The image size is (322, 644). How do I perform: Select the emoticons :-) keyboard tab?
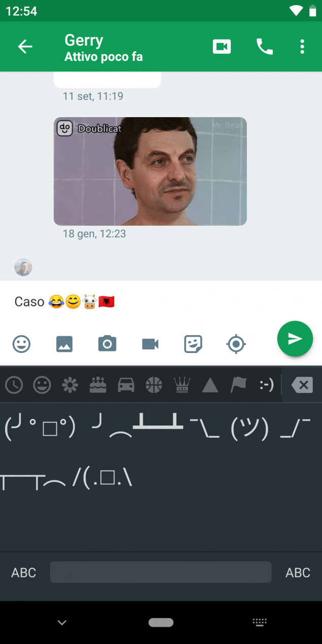(x=267, y=385)
